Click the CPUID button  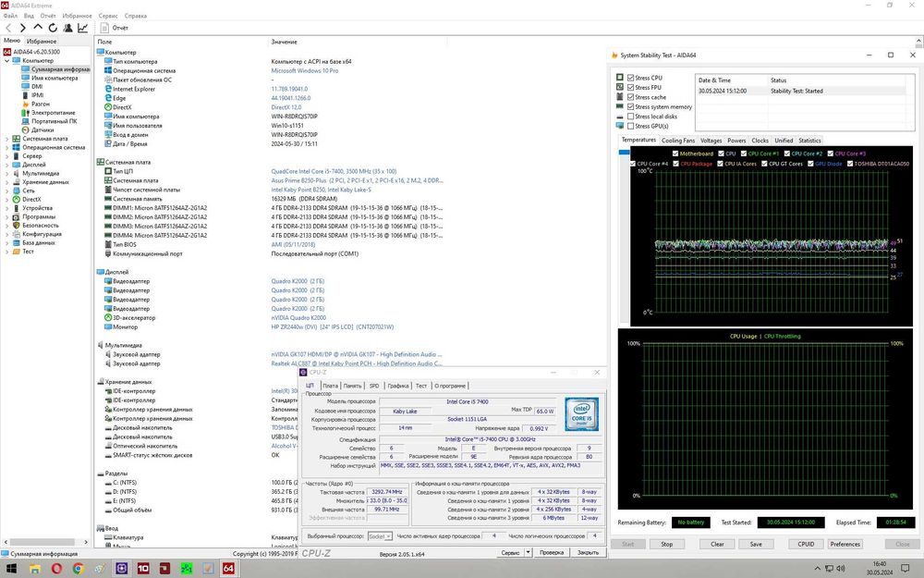pos(806,544)
